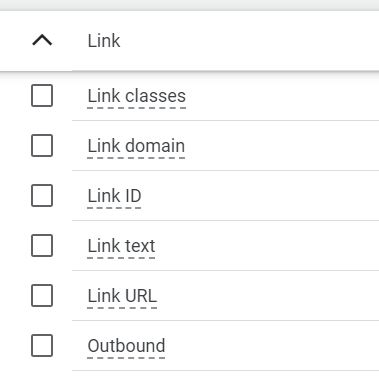Open the Link ID underlined label
This screenshot has height=377, width=379.
pos(114,196)
